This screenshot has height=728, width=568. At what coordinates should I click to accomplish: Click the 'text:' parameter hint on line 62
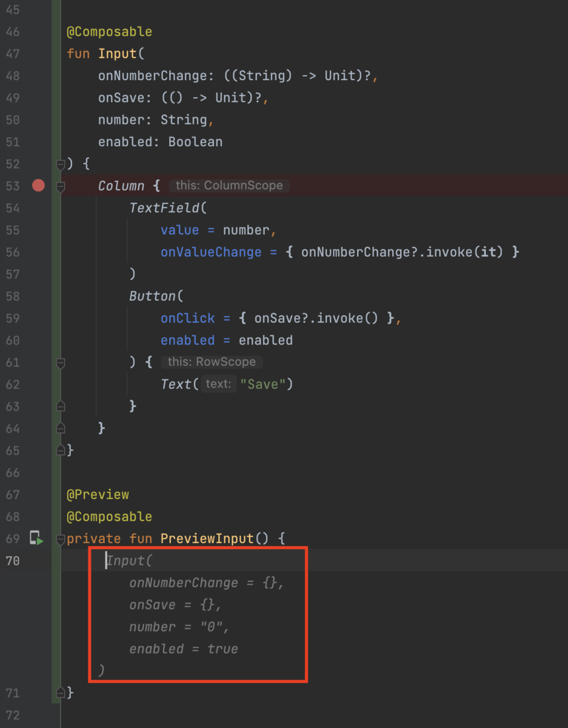[218, 384]
